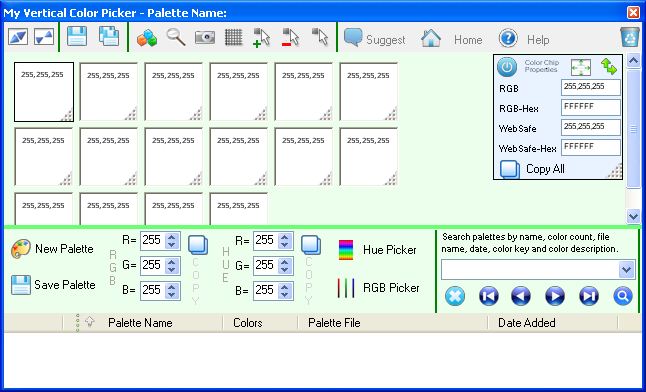Select the first white color chip
Image resolution: width=646 pixels, height=392 pixels.
tap(44, 92)
